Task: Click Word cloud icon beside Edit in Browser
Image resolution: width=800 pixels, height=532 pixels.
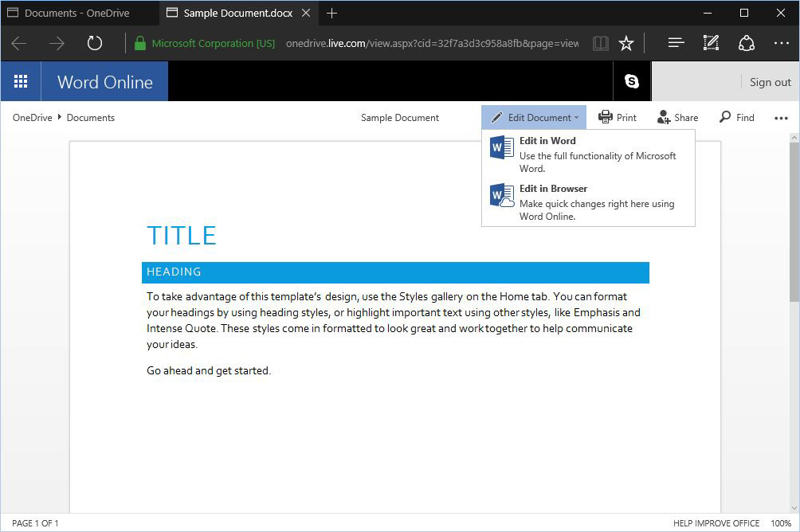Action: pyautogui.click(x=502, y=195)
